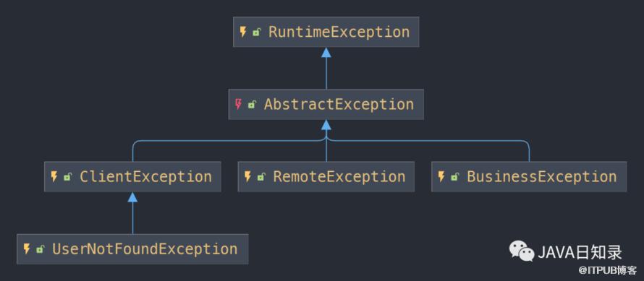This screenshot has height=281, width=644.
Task: Click the WeChat logo in watermark
Action: click(521, 250)
